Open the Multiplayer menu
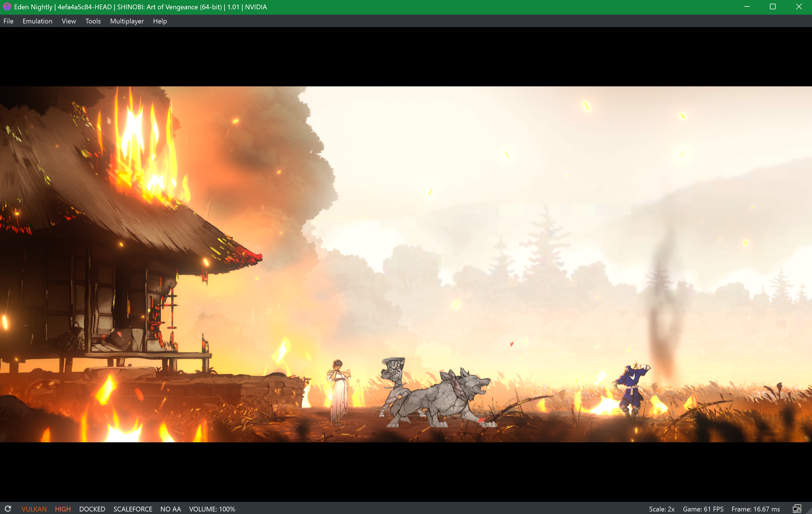Image resolution: width=812 pixels, height=514 pixels. pyautogui.click(x=127, y=21)
